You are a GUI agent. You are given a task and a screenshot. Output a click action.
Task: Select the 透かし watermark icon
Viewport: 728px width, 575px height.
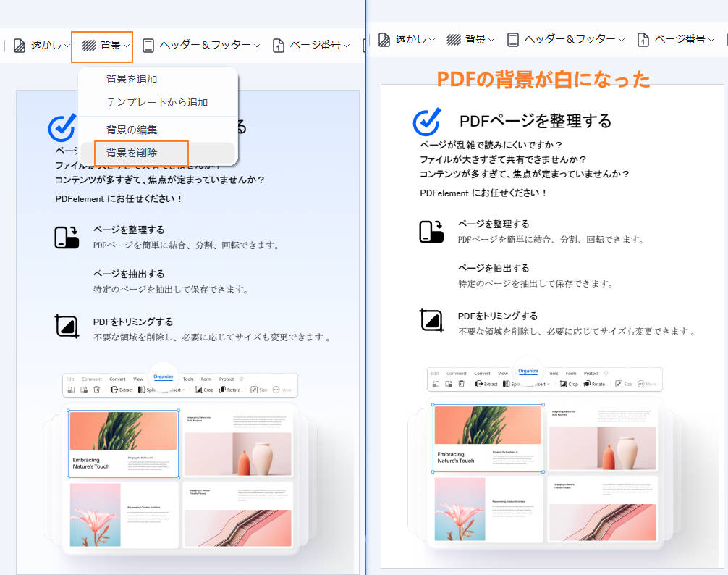19,45
